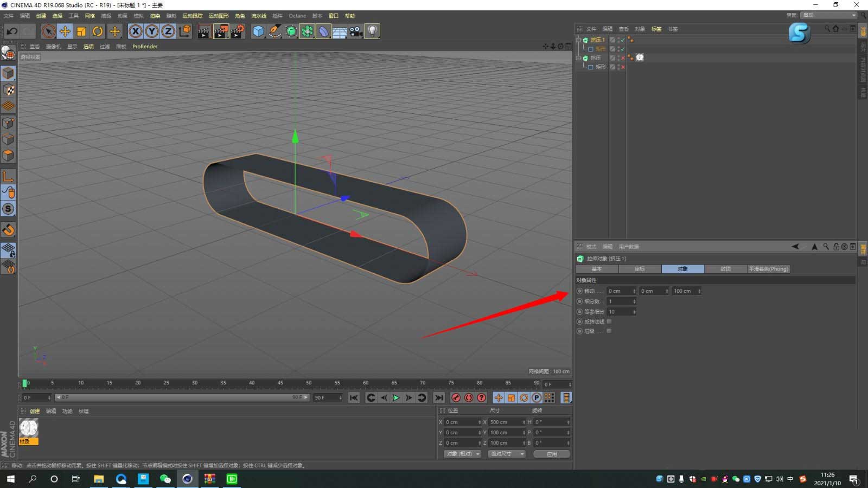This screenshot has height=488, width=868.
Task: Toggle the Y axis lock
Action: click(x=152, y=31)
